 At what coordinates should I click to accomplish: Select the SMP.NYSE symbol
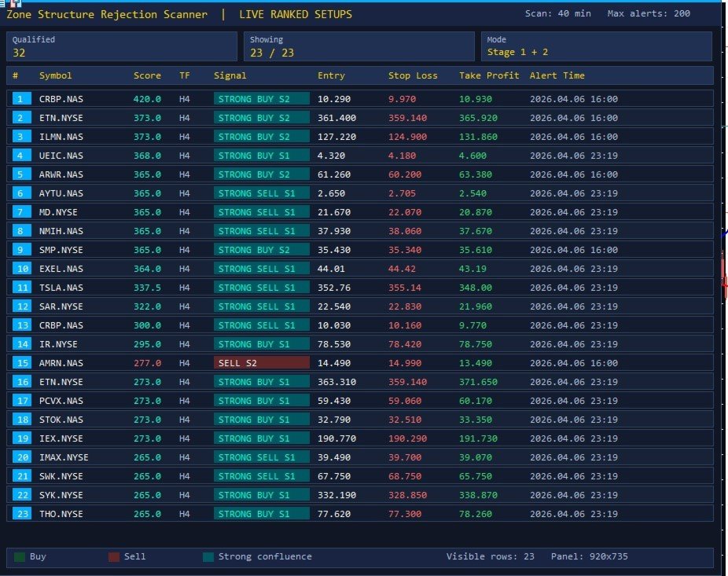pos(61,250)
